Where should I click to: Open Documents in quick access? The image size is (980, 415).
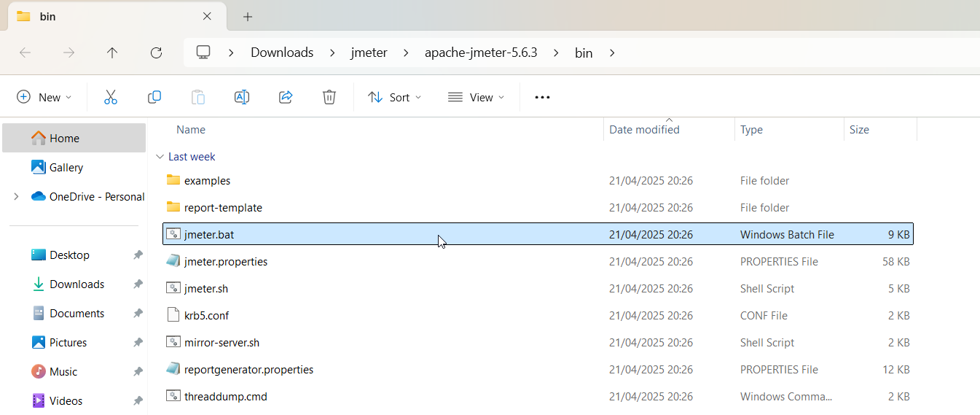point(74,314)
